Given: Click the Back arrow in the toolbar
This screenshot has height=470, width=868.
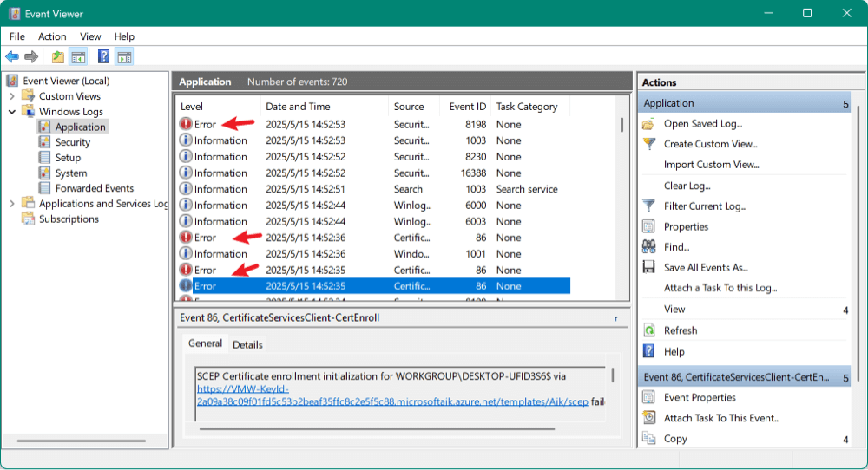Looking at the screenshot, I should (12, 57).
